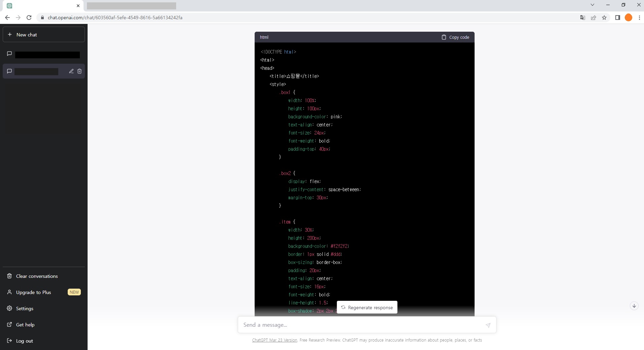Click the padlock site info icon
Screen dimensions: 644x350
click(42, 18)
